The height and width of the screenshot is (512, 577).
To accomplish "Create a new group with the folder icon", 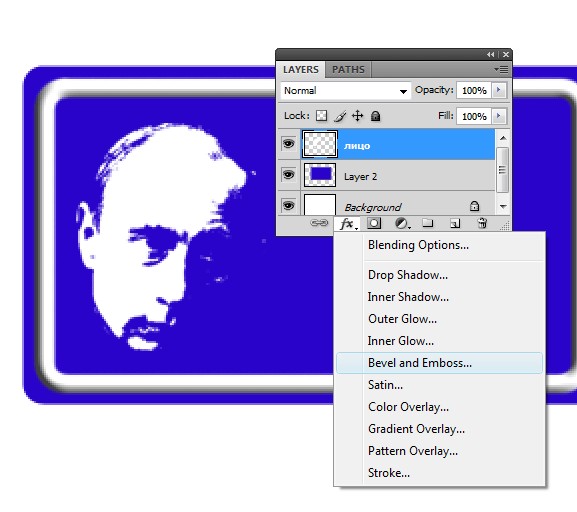I will [428, 223].
